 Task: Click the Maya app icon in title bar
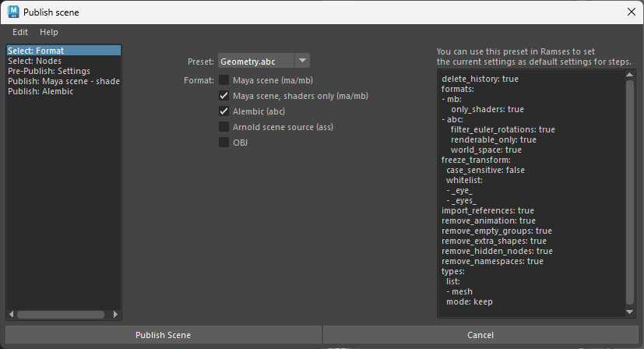tap(13, 12)
